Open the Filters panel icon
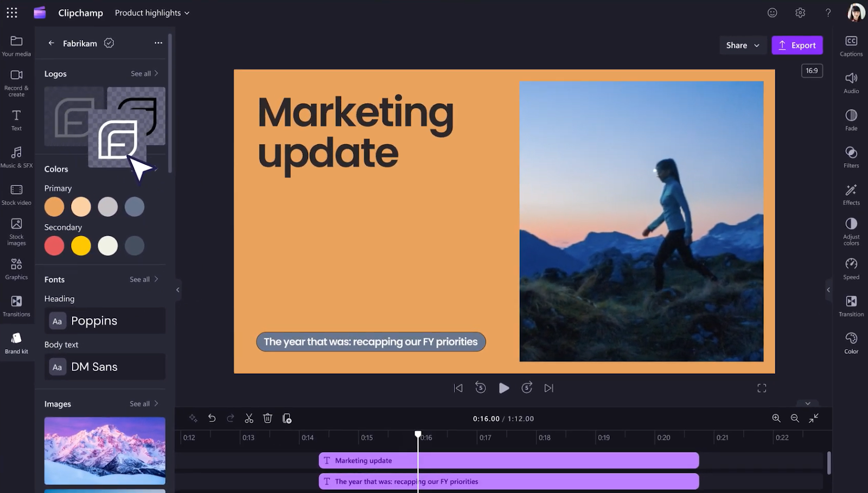 click(x=851, y=157)
